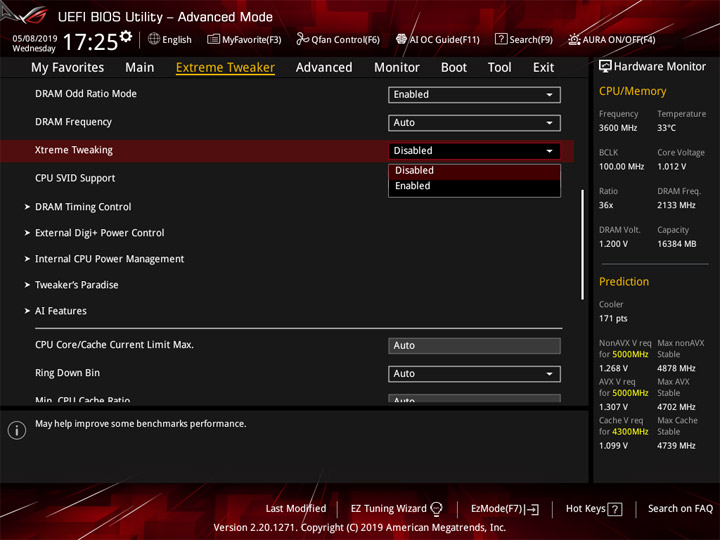
Task: Select the Xtreme Tweaking setting label
Action: (73, 150)
